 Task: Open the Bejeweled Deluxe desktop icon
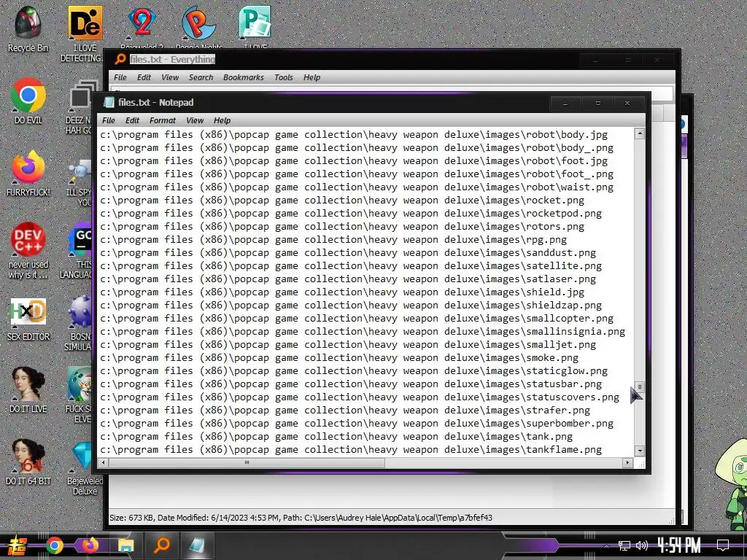[85, 467]
